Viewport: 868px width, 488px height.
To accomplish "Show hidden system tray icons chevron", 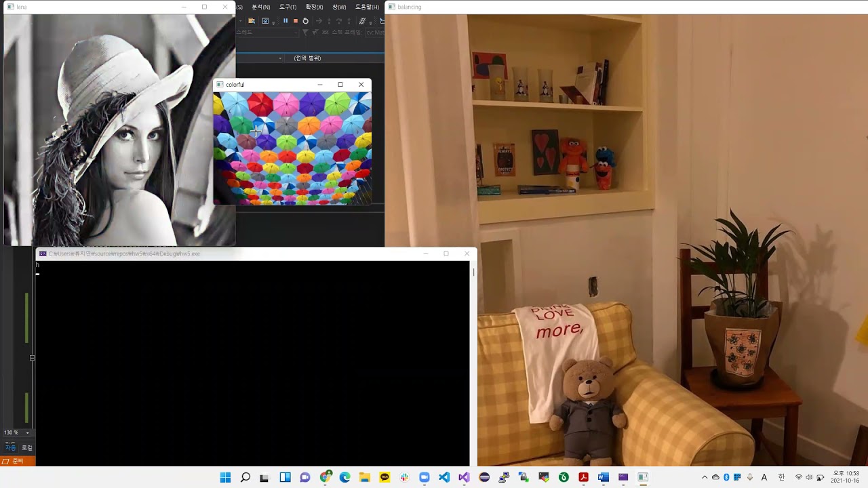I will coord(705,477).
